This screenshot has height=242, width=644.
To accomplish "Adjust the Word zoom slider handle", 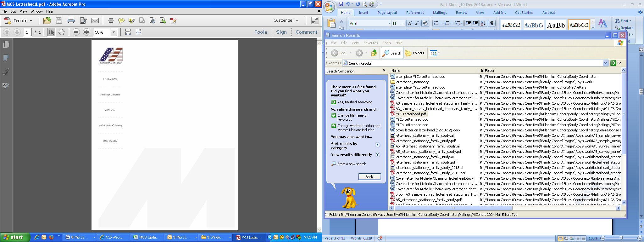I will (621, 238).
